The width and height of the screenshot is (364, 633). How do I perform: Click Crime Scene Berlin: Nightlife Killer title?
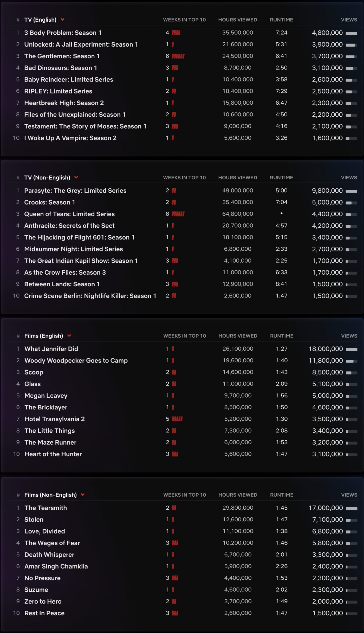(x=90, y=296)
